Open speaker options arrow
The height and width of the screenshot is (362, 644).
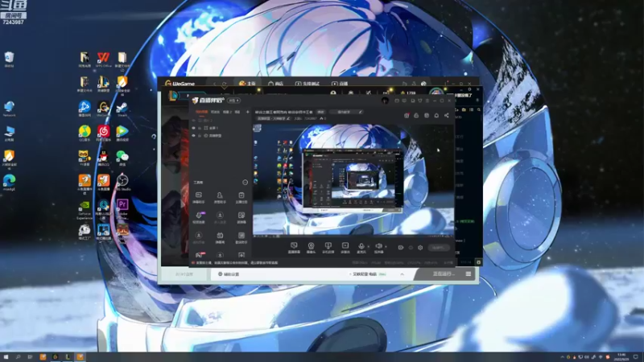[x=386, y=247]
